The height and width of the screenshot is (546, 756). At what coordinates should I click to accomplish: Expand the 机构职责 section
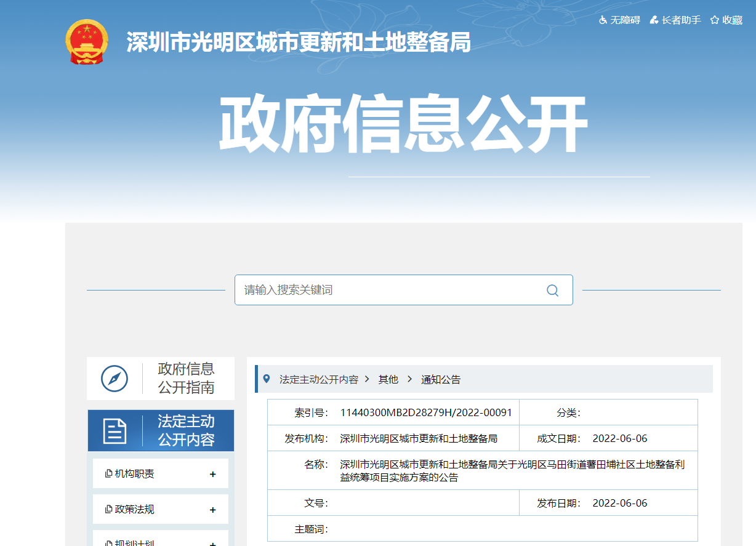pos(212,474)
